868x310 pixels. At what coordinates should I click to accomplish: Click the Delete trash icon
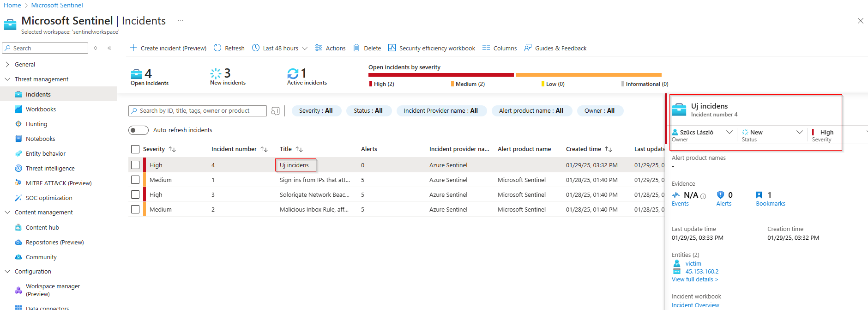(x=356, y=48)
